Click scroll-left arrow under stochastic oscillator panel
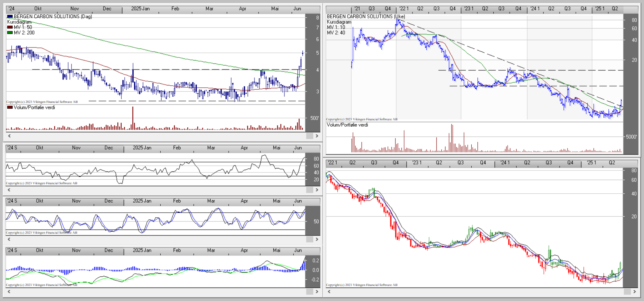Screen dimensions: 644x301 click(9, 239)
